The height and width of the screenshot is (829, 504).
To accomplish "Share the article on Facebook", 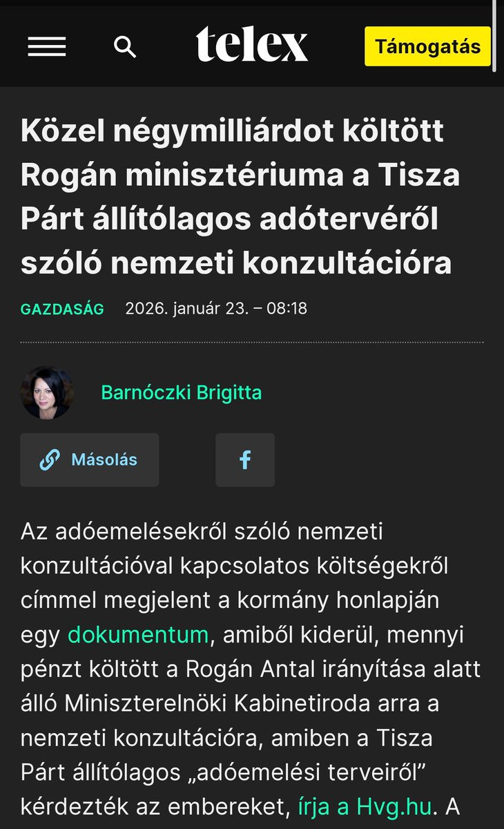I will [245, 460].
